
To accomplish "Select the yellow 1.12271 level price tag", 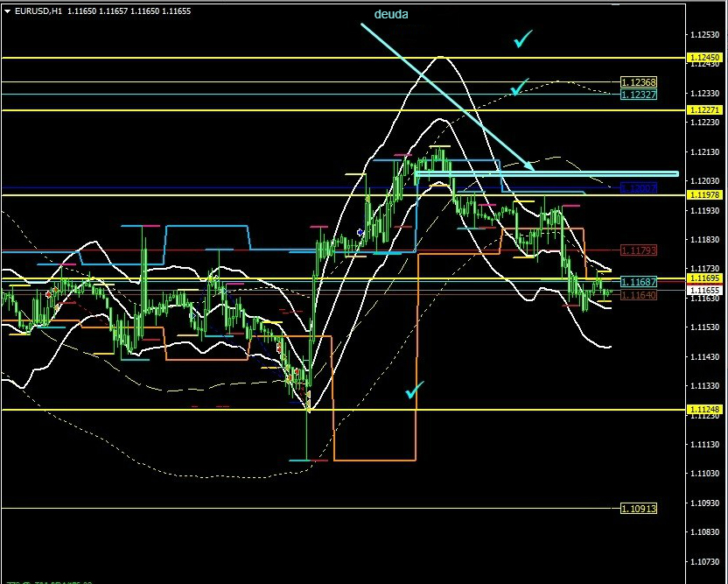I will 705,110.
